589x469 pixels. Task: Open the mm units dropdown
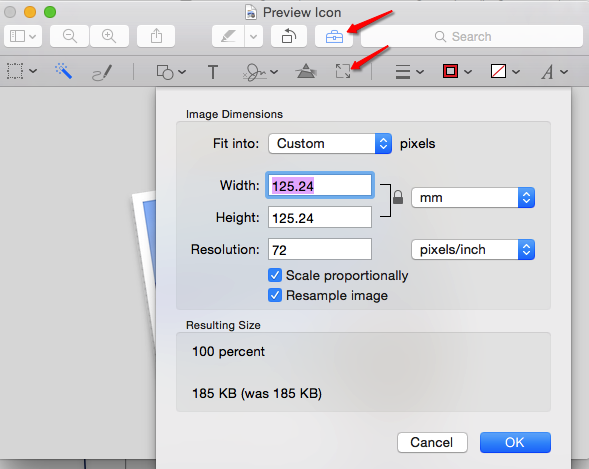click(473, 198)
